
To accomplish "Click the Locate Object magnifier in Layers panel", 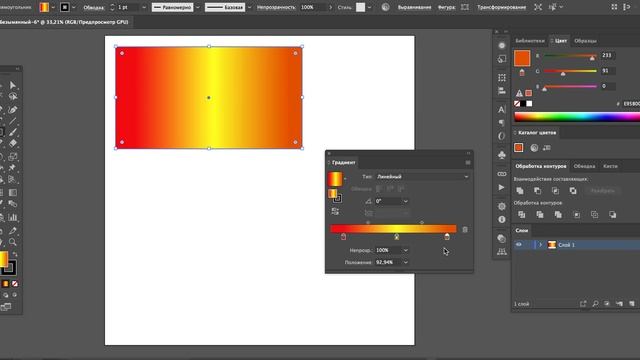I will 595,304.
